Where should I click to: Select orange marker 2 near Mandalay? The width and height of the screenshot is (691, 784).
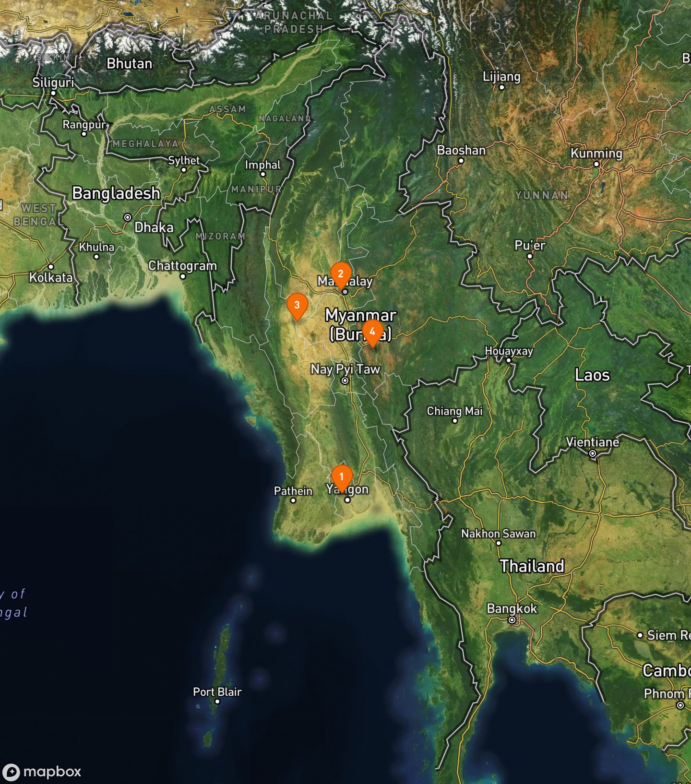pos(341,274)
